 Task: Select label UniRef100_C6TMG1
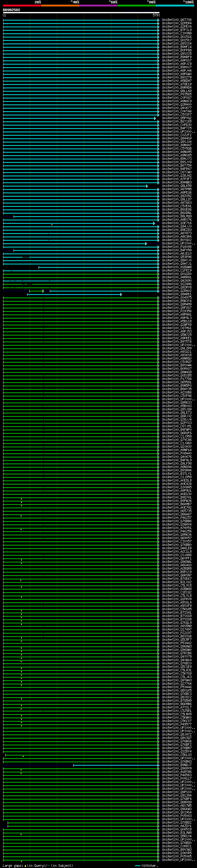point(177,328)
